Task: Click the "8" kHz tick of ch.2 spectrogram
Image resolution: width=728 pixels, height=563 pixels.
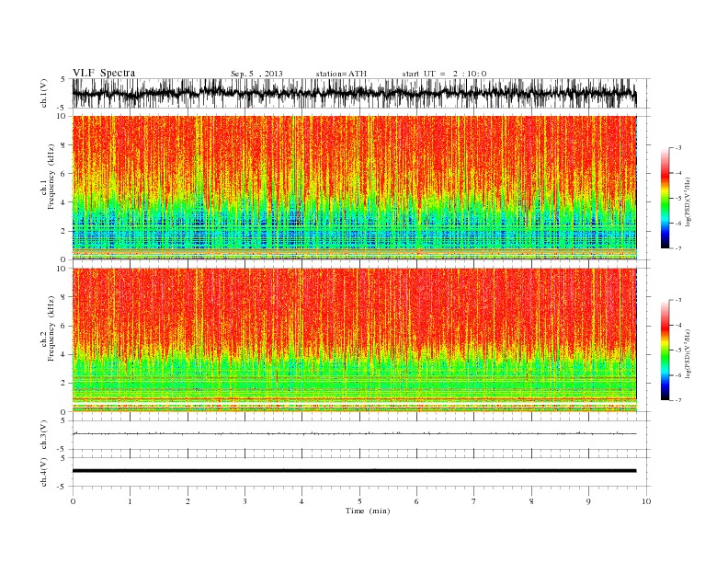Action: [x=63, y=297]
